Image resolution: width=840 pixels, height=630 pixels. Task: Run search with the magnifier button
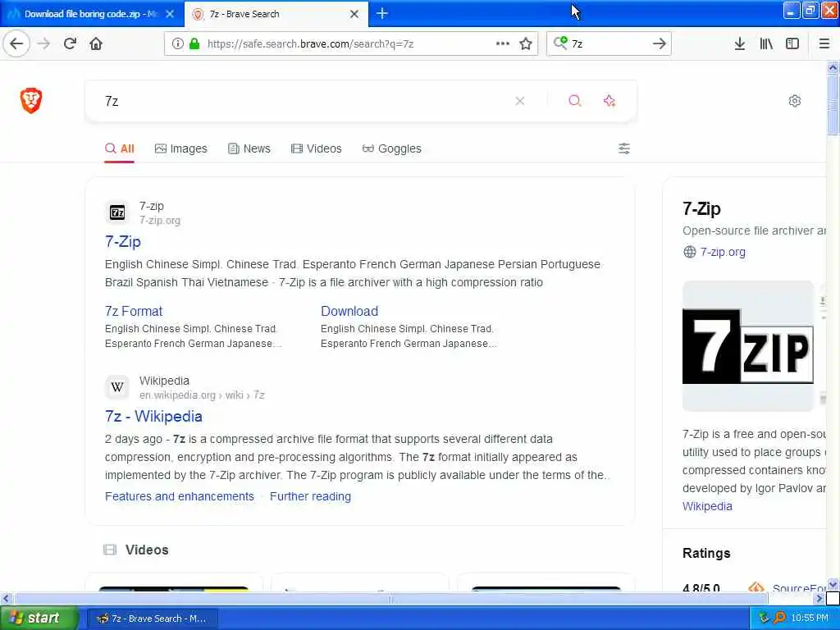point(575,101)
